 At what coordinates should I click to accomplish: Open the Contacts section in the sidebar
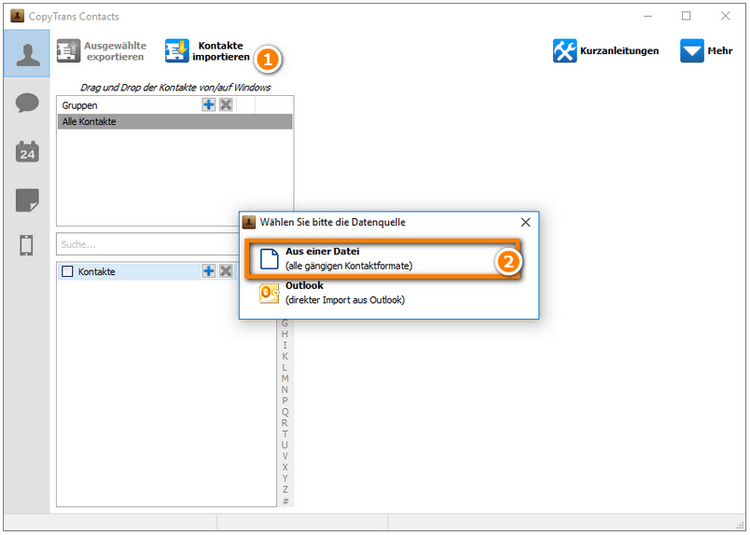[27, 54]
